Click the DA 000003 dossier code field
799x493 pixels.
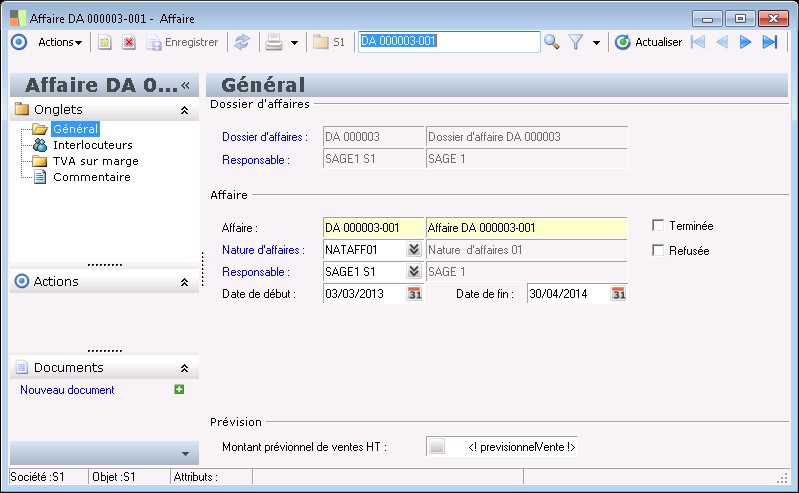pyautogui.click(x=374, y=137)
